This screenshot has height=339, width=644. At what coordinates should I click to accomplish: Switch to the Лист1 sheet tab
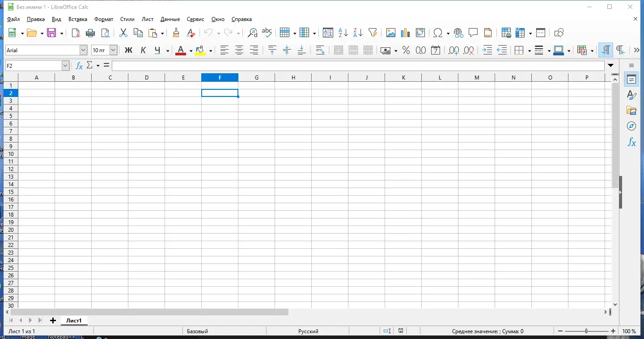(74, 321)
